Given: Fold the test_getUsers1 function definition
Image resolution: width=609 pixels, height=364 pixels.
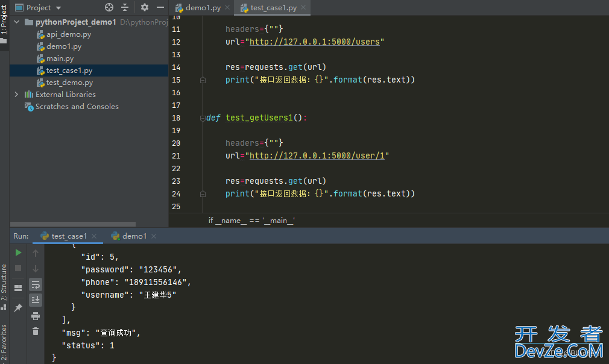Looking at the screenshot, I should (x=203, y=118).
